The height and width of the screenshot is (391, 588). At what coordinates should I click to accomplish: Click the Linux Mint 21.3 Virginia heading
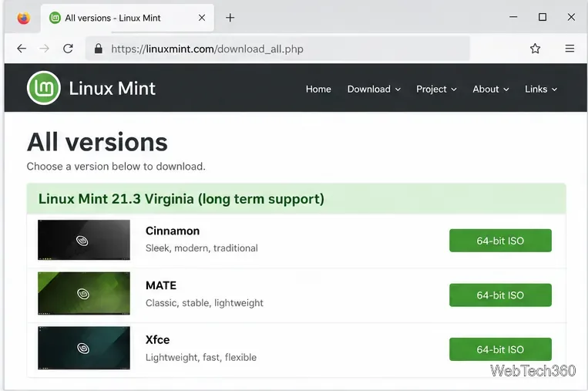coord(181,199)
